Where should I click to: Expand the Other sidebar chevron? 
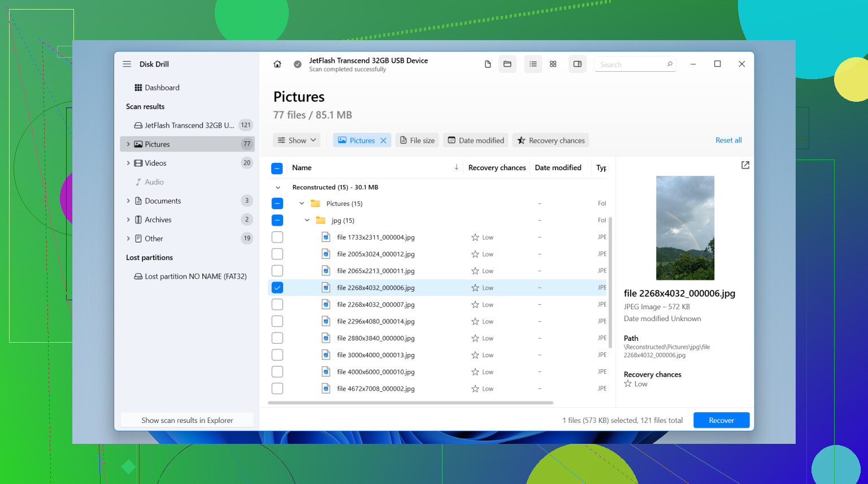128,239
